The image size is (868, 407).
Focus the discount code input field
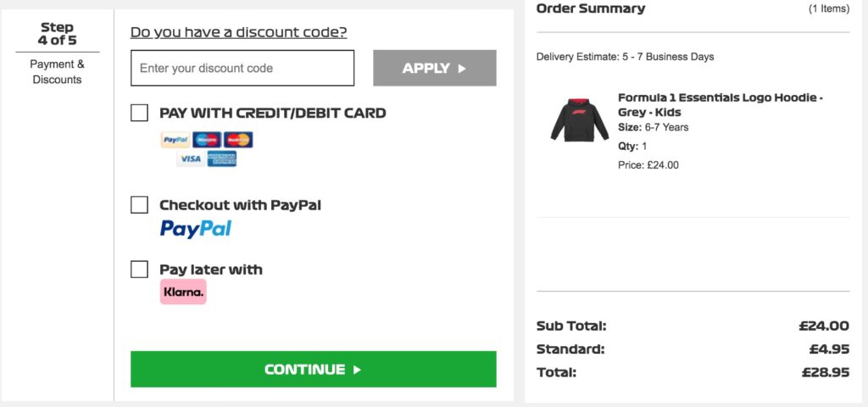click(x=242, y=68)
